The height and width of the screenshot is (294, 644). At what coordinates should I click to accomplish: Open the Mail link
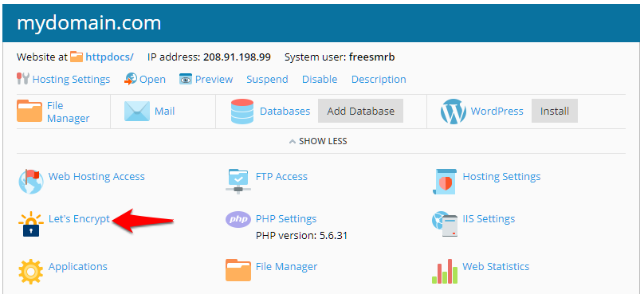pos(165,112)
